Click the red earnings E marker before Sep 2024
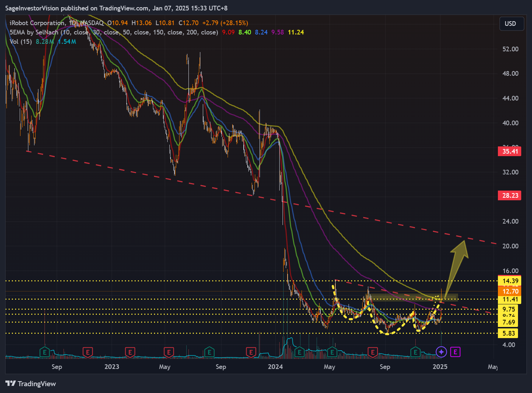The width and height of the screenshot is (532, 393). click(x=373, y=352)
